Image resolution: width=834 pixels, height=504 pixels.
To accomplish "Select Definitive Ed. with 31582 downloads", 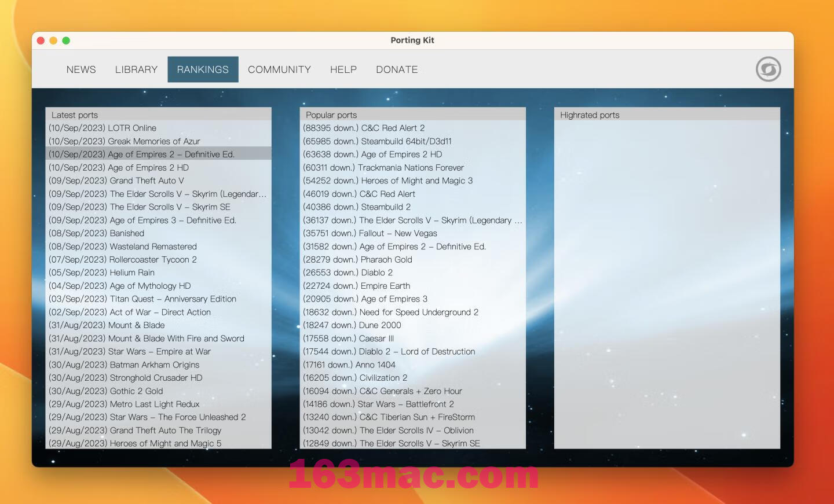I will pos(413,247).
